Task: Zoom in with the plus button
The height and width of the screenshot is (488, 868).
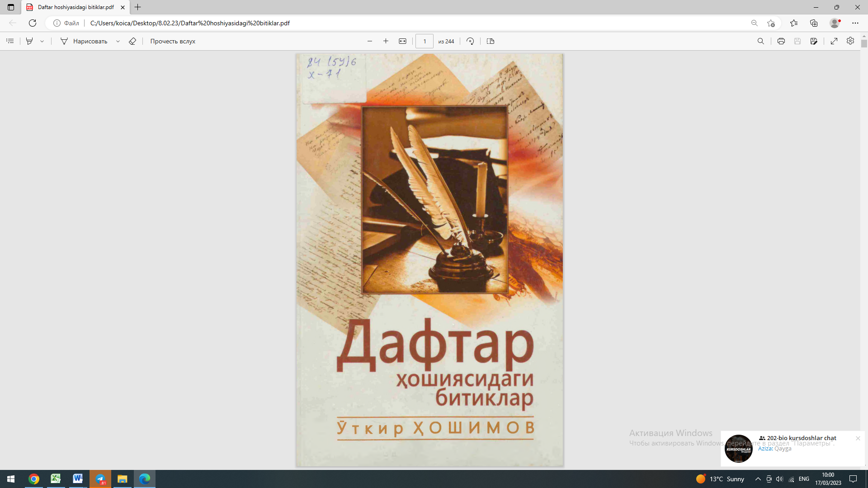Action: click(386, 41)
